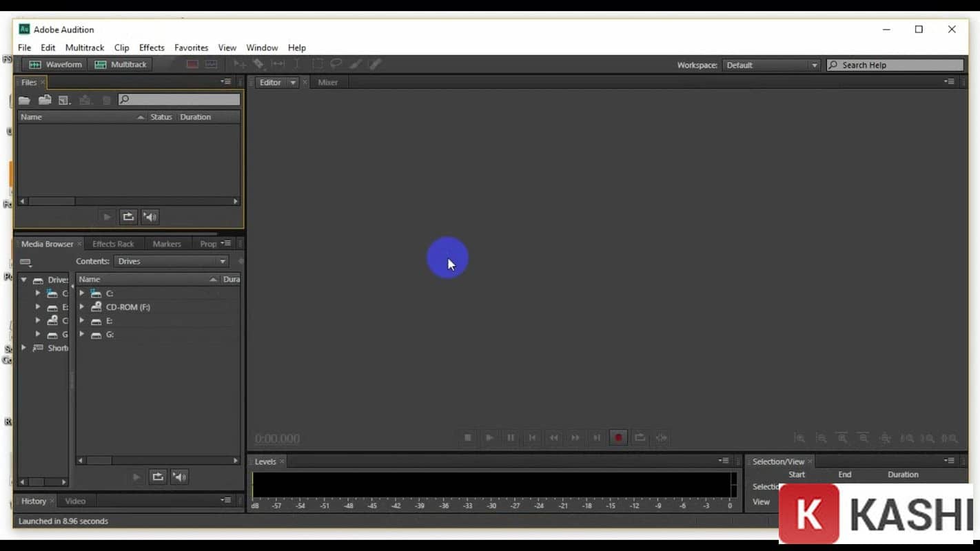The image size is (980, 551).
Task: Click the Search Help field
Action: click(x=895, y=65)
